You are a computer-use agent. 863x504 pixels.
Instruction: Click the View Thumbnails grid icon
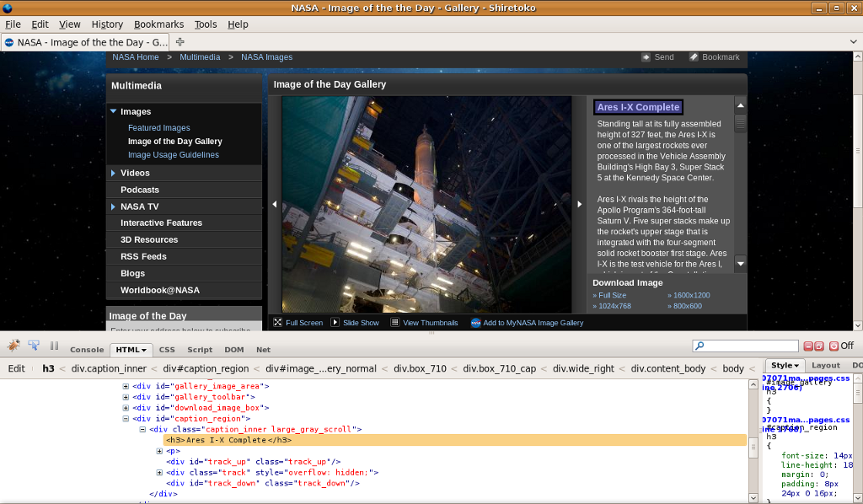coord(395,323)
